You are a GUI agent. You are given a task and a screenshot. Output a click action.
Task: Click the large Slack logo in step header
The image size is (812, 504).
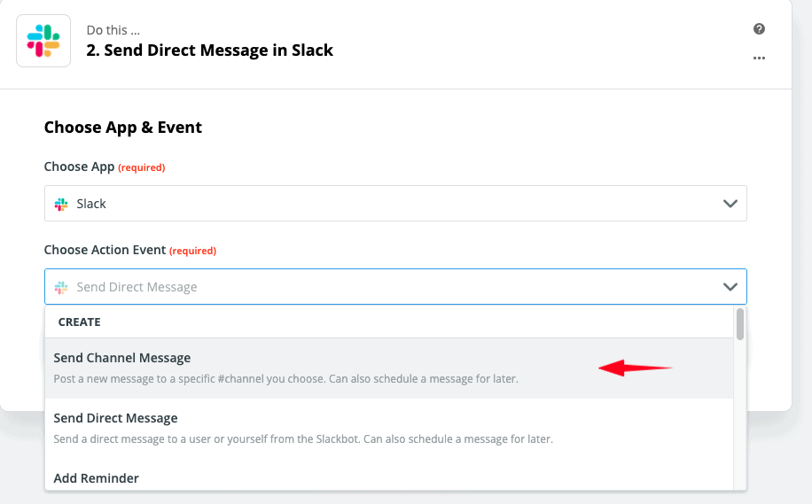pyautogui.click(x=43, y=41)
